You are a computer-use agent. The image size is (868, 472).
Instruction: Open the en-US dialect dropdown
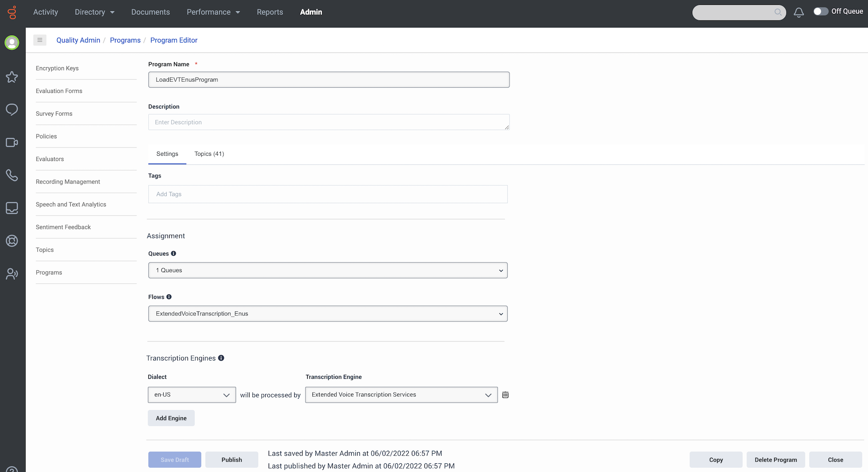pyautogui.click(x=192, y=395)
